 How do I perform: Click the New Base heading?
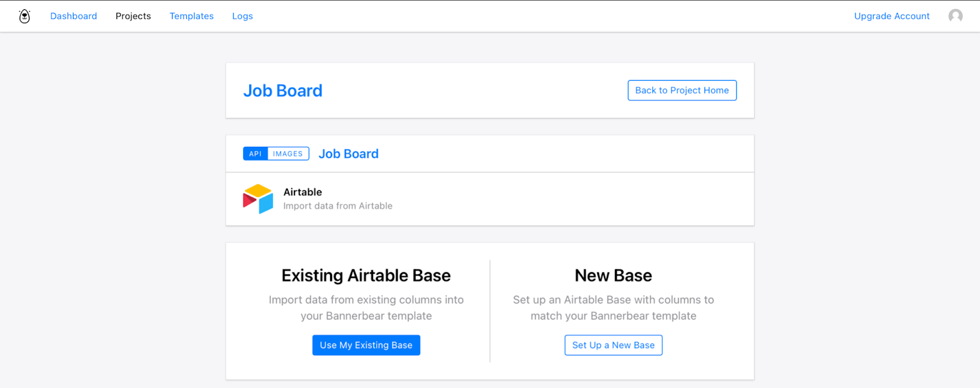[613, 275]
